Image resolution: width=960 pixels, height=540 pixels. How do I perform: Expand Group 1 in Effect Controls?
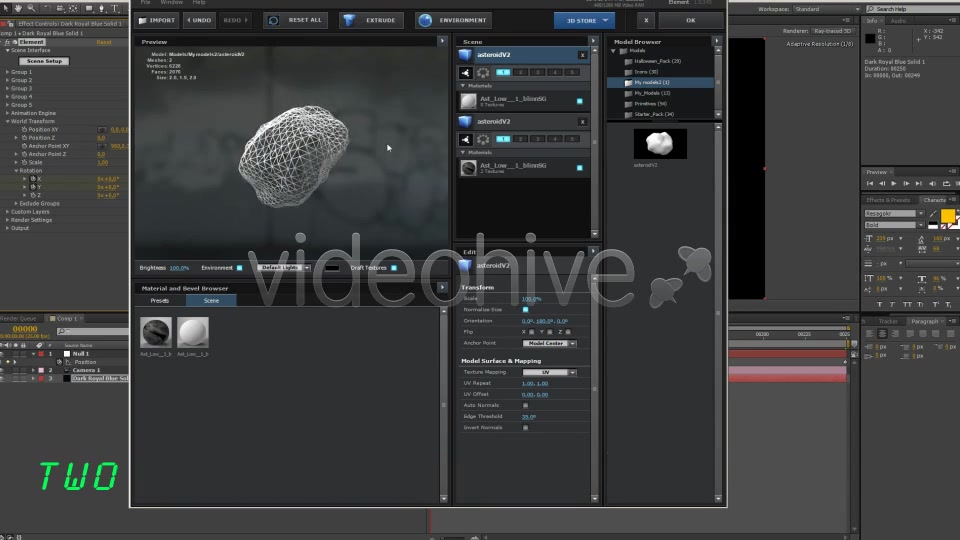coord(7,72)
